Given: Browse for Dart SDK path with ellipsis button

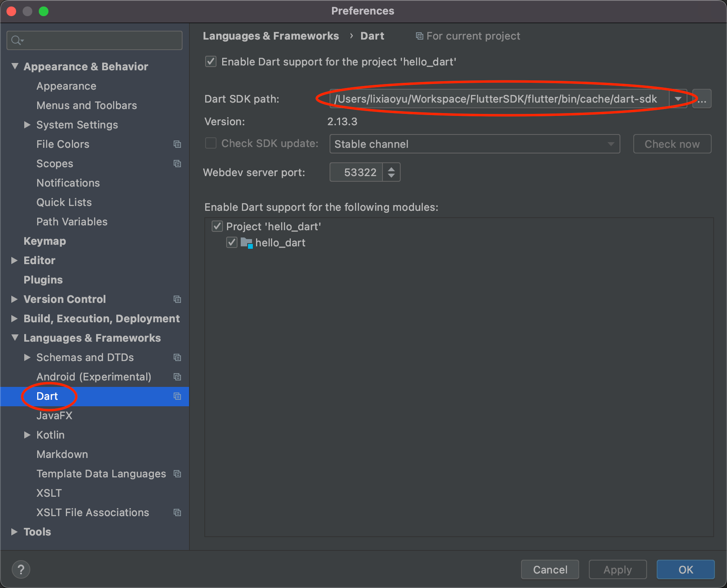Looking at the screenshot, I should tap(702, 99).
